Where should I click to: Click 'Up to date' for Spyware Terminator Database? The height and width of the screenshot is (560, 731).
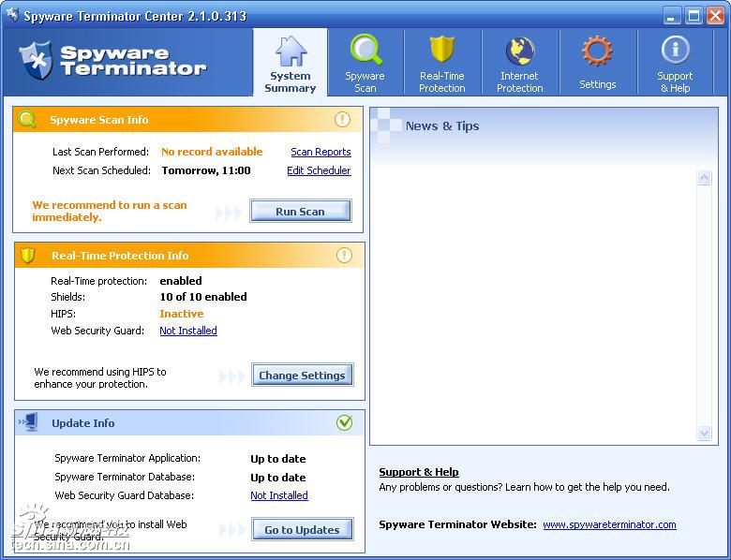pyautogui.click(x=277, y=478)
